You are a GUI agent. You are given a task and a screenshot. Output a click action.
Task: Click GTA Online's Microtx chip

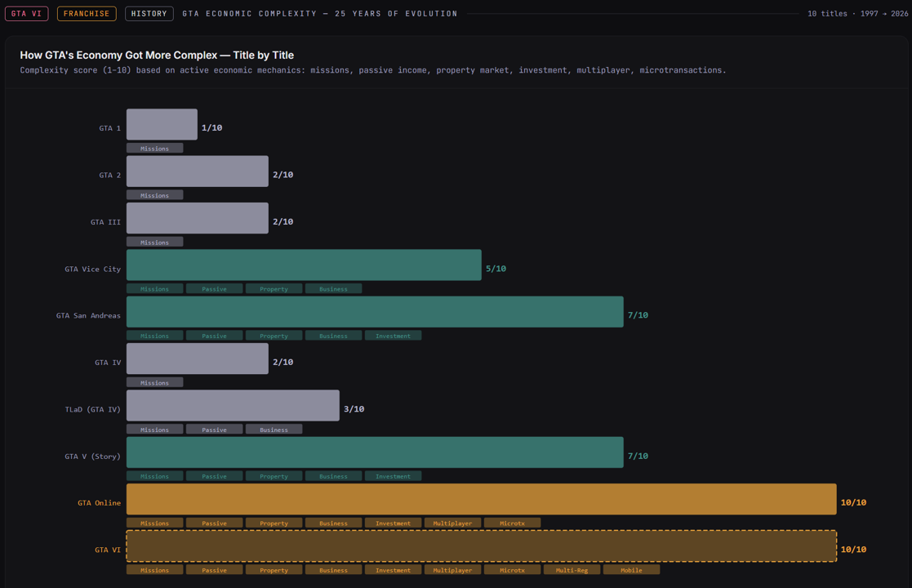513,523
